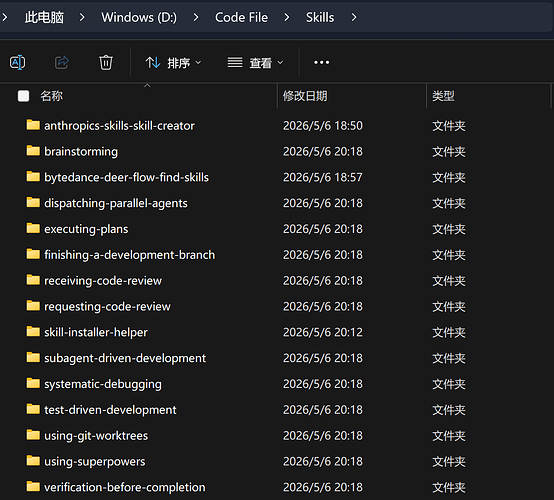Click the Share toolbar icon

[61, 63]
